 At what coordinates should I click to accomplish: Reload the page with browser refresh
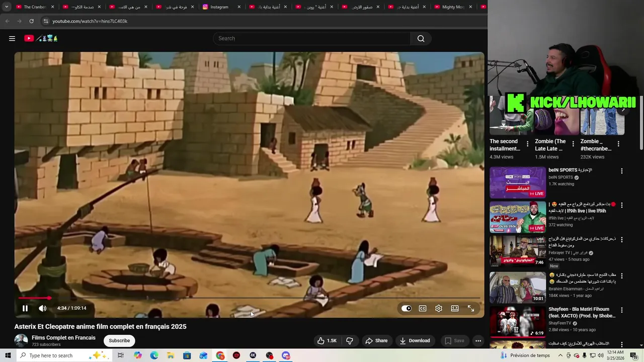coord(31,21)
